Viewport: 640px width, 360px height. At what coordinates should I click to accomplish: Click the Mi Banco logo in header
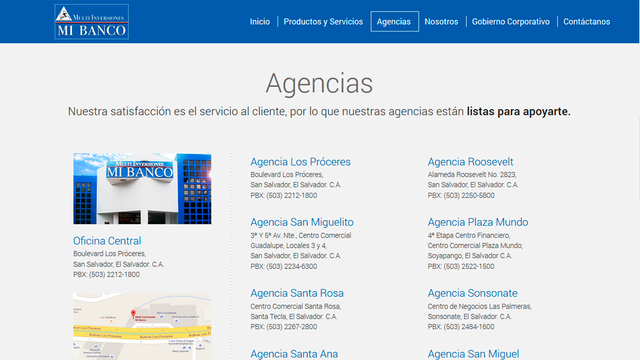coord(91,22)
